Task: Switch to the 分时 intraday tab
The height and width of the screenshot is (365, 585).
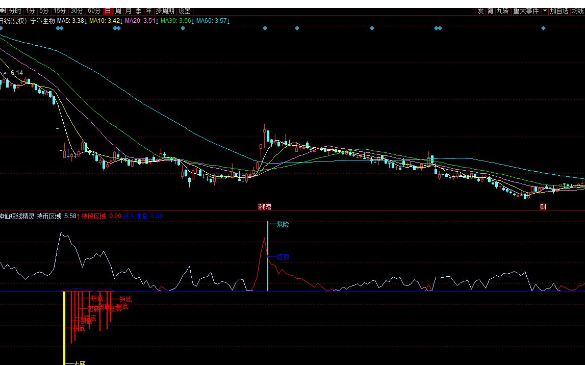Action: [15, 11]
